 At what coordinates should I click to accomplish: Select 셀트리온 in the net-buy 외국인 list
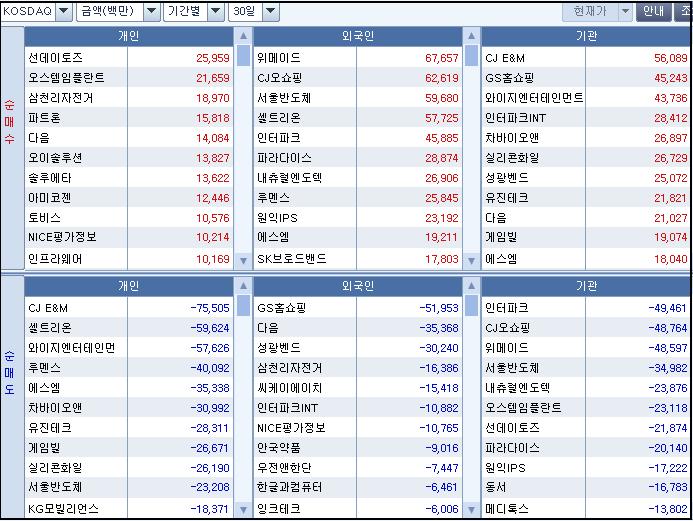(279, 118)
